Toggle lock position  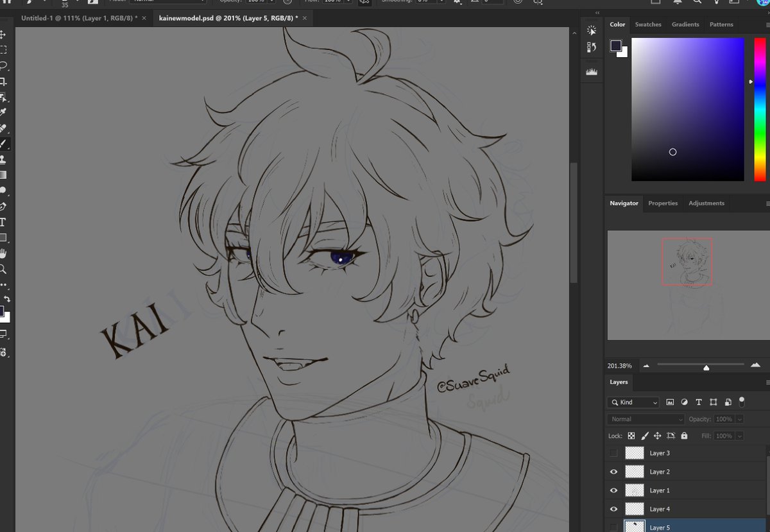point(657,436)
